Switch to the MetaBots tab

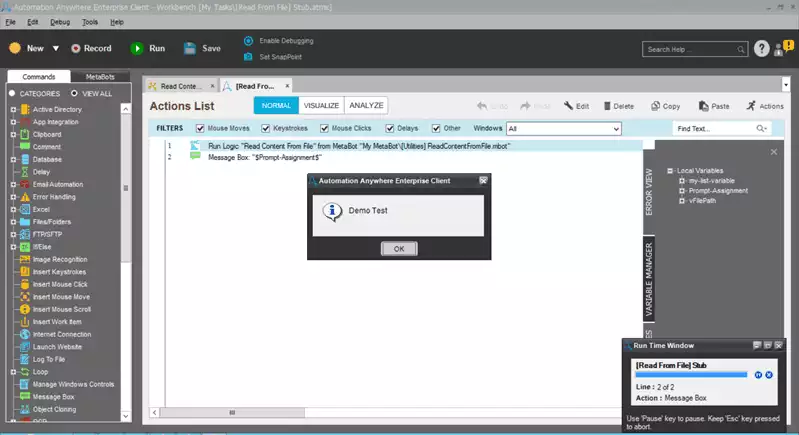(x=99, y=77)
